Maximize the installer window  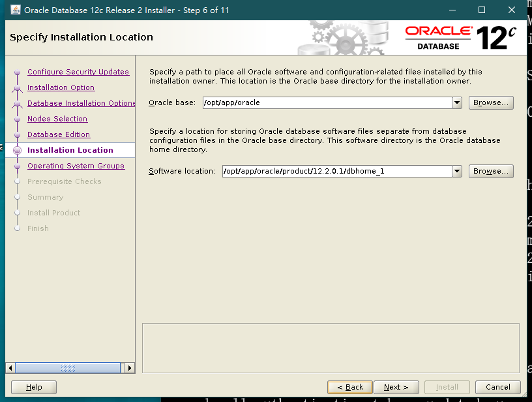tap(481, 10)
